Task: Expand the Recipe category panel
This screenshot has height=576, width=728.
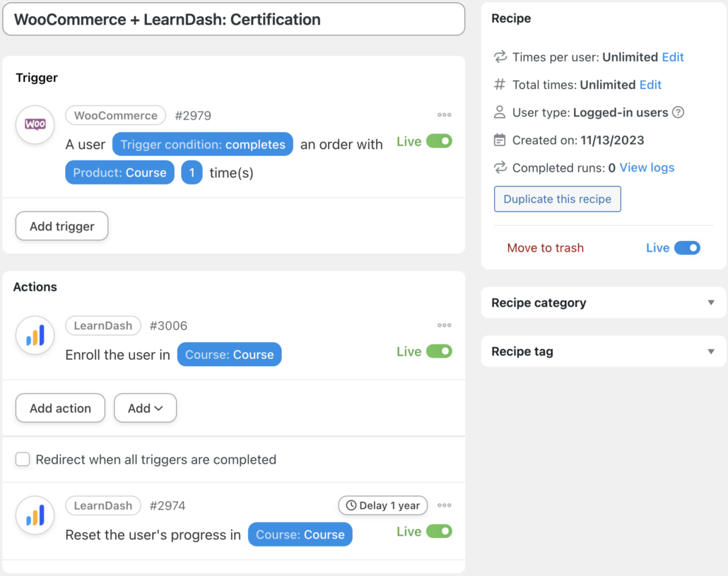Action: pyautogui.click(x=711, y=302)
